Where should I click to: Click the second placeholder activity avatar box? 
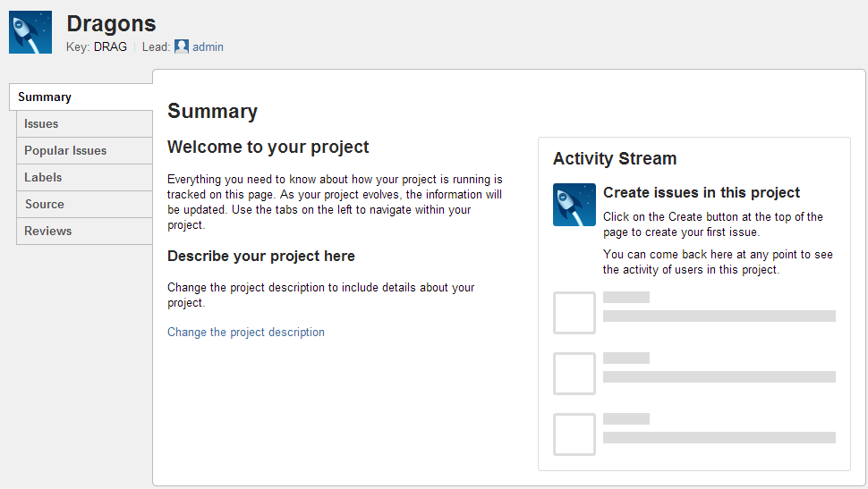[x=574, y=374]
